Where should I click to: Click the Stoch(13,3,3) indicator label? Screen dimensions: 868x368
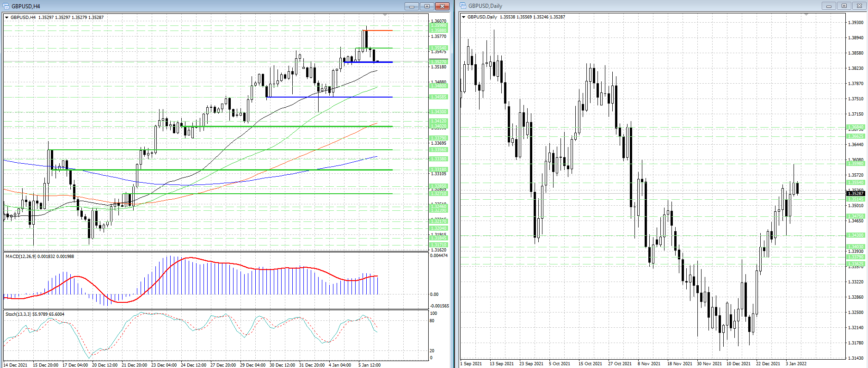tap(35, 314)
